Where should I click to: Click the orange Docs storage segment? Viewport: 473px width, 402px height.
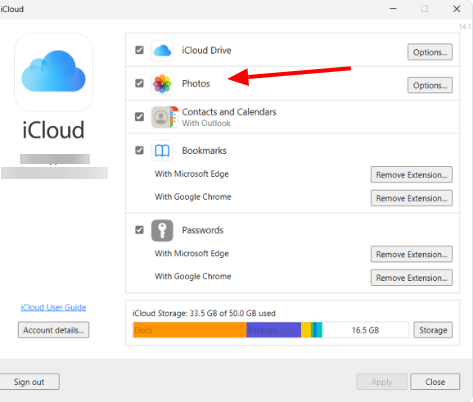point(190,330)
